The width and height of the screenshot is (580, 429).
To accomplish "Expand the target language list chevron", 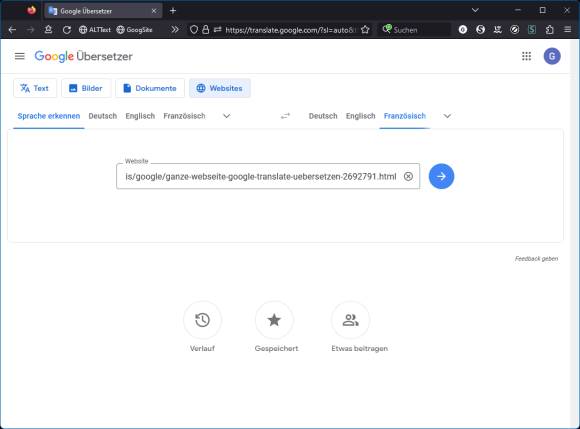I will click(447, 116).
